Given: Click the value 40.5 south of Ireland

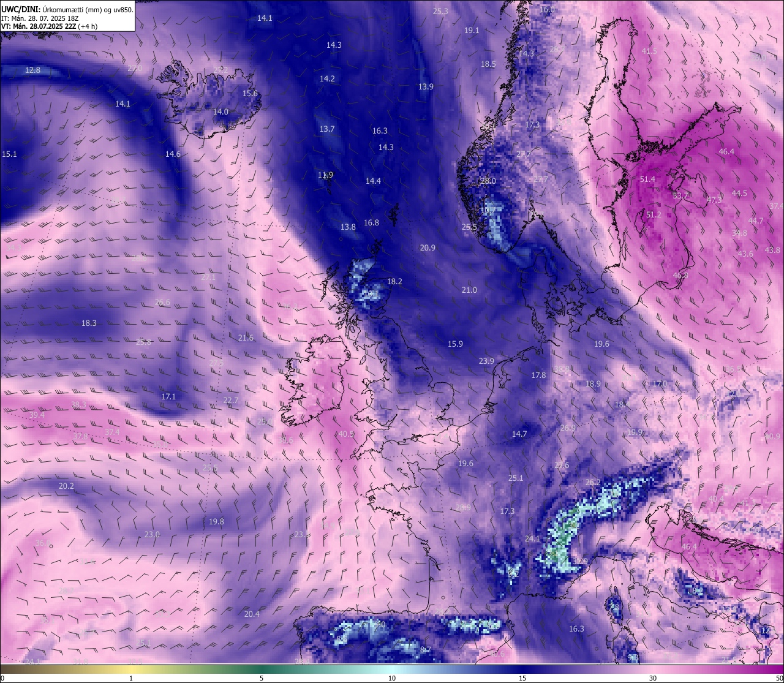Looking at the screenshot, I should [x=346, y=434].
